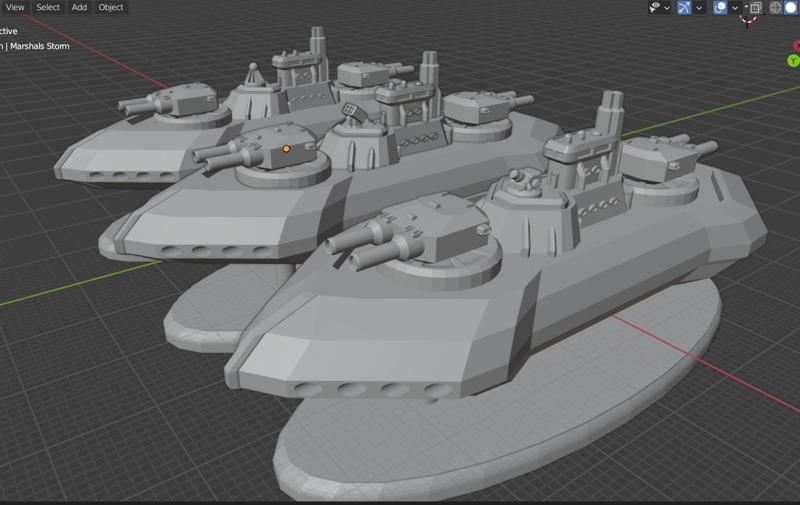Toggle the Show Overlays button

pyautogui.click(x=720, y=7)
